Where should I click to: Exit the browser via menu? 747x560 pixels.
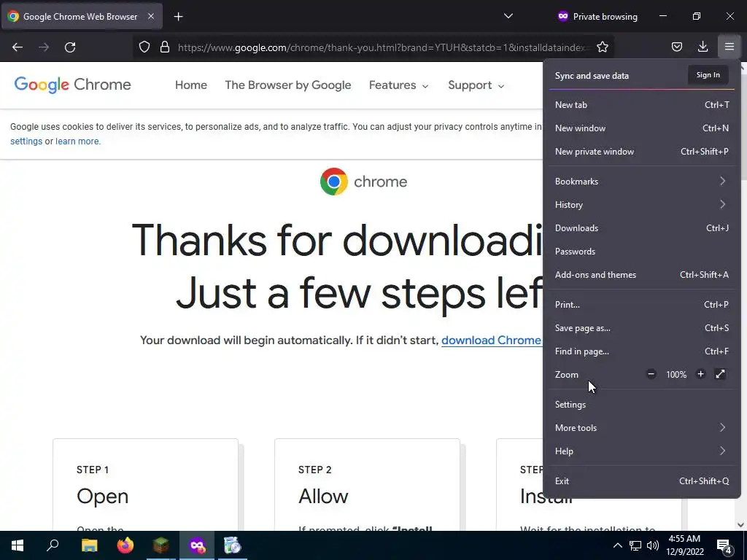(x=642, y=481)
